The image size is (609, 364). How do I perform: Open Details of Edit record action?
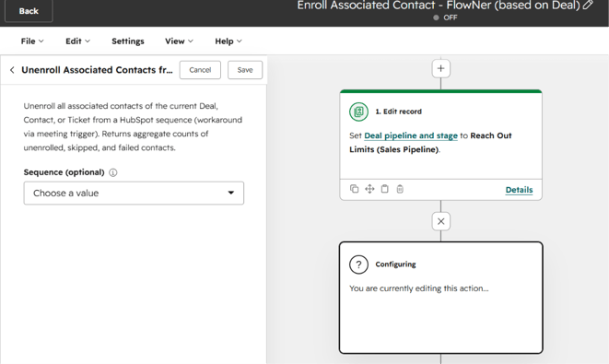519,190
